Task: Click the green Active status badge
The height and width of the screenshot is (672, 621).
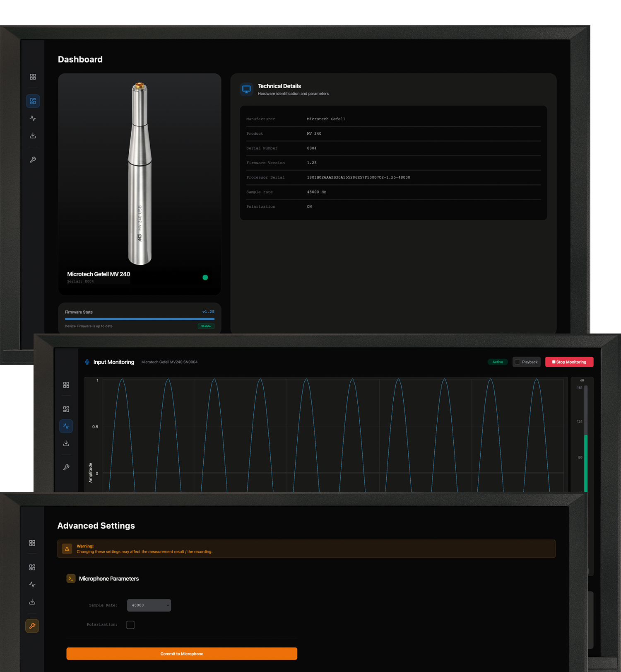Action: click(498, 362)
